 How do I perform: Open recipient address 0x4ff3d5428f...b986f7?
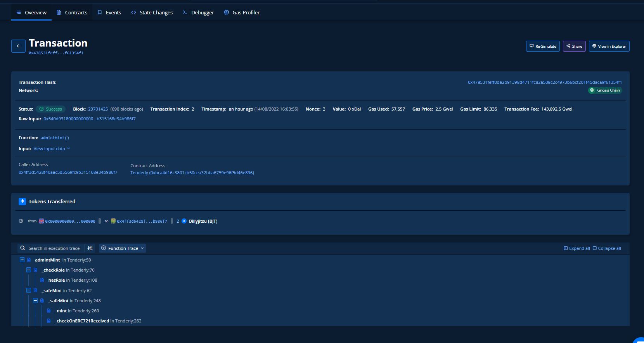click(142, 221)
